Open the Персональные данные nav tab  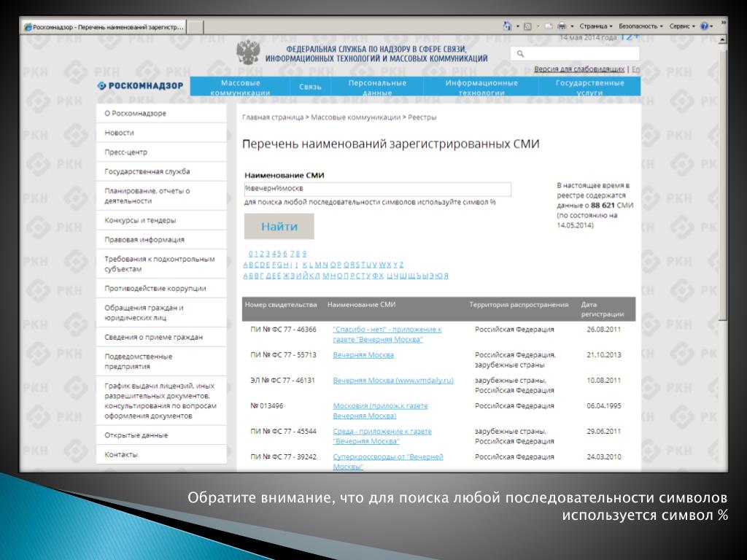click(377, 87)
